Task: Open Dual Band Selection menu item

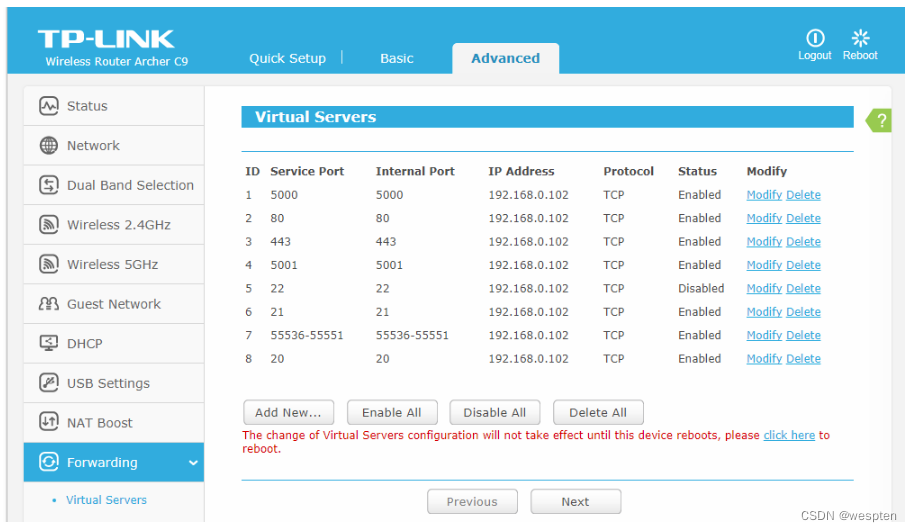Action: pyautogui.click(x=113, y=185)
